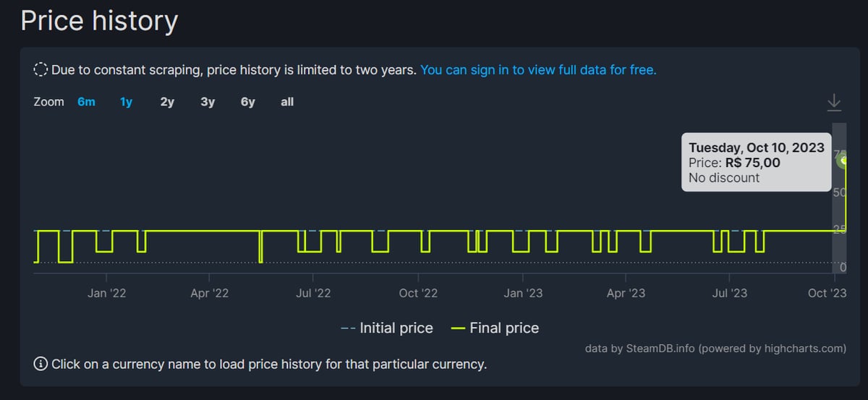Toggle the Final price legend series

[x=495, y=328]
